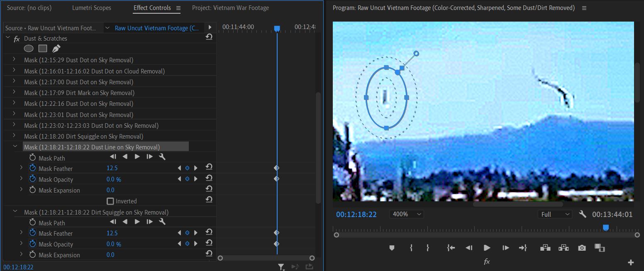This screenshot has width=644, height=271.
Task: Toggle Dust Line Mask Feather stopwatch animation
Action: tap(33, 168)
